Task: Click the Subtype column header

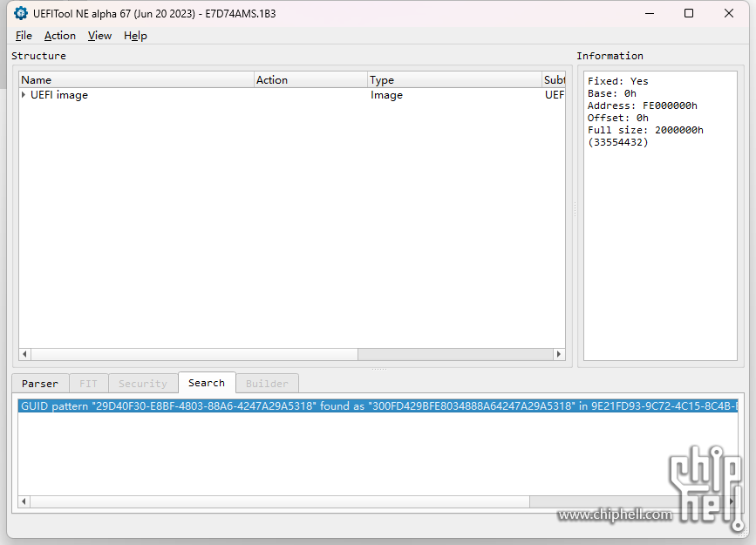Action: click(554, 80)
